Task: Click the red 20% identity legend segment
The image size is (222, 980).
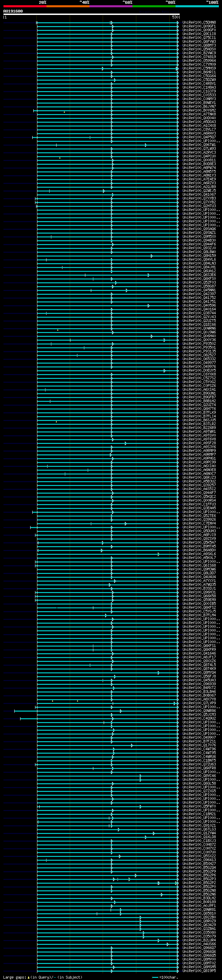Action: coord(25,6)
